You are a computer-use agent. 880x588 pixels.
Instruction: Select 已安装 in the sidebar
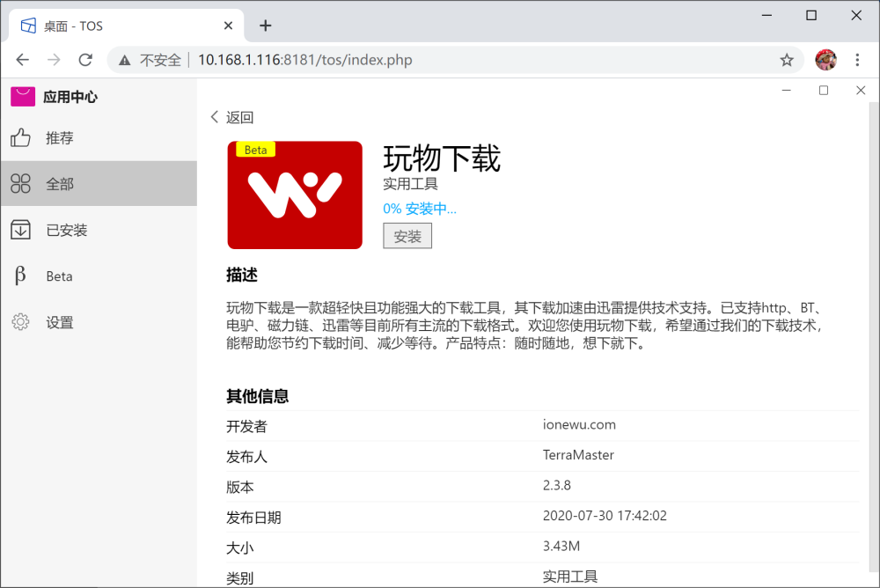(99, 230)
